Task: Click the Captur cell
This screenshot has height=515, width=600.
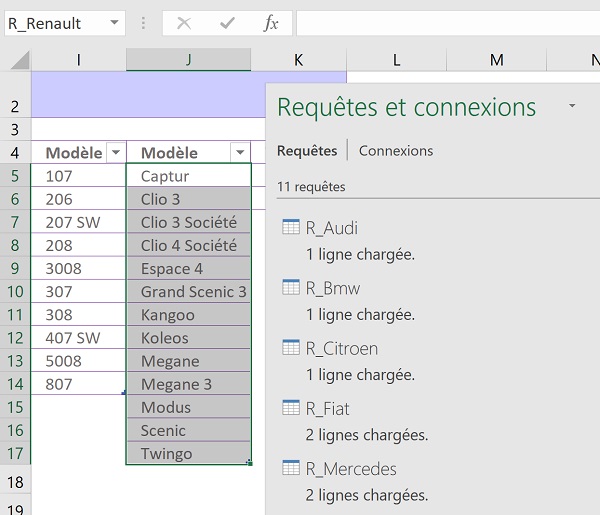Action: (x=189, y=176)
